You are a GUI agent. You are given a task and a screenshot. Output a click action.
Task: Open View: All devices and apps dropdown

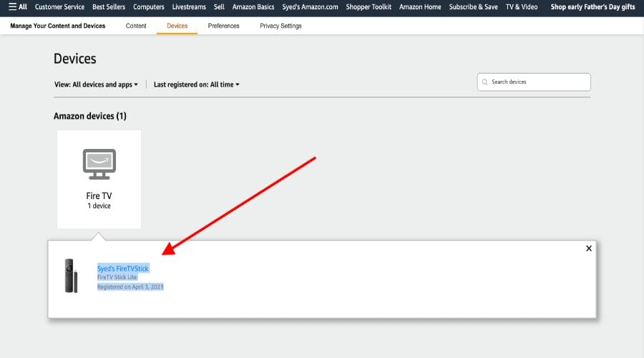(x=96, y=84)
